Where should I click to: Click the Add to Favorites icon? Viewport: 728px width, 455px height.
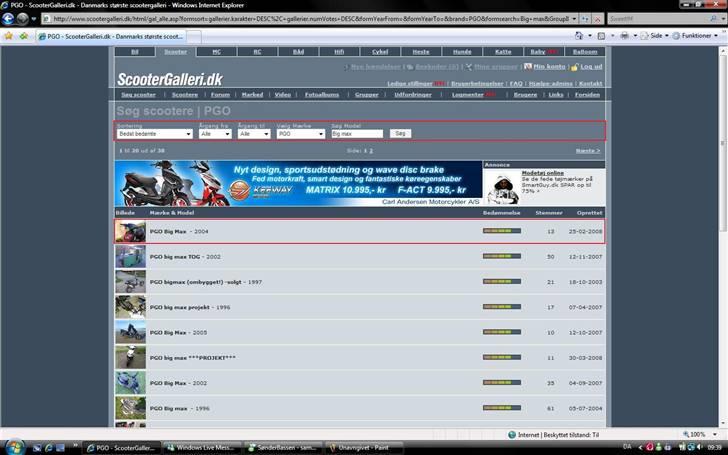pos(23,36)
